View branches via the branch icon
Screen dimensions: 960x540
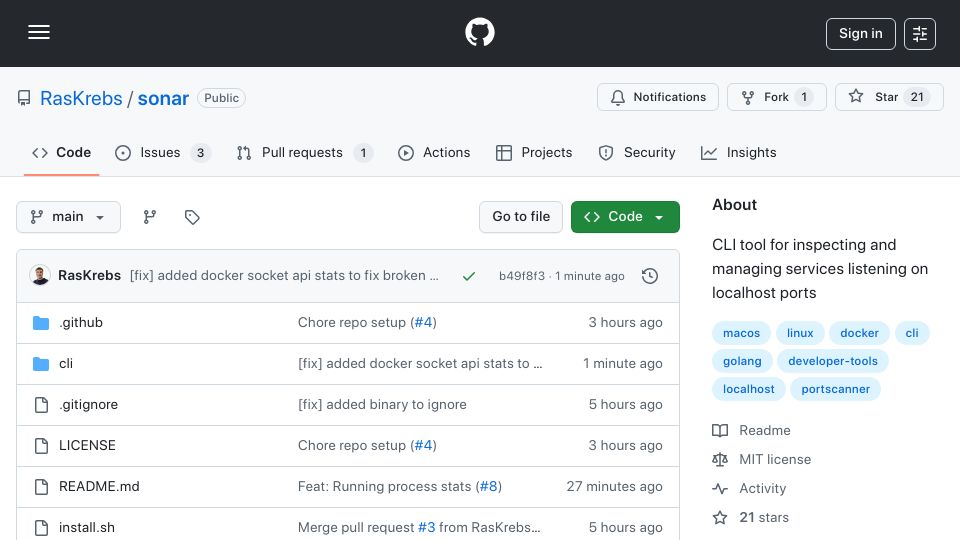tap(149, 217)
